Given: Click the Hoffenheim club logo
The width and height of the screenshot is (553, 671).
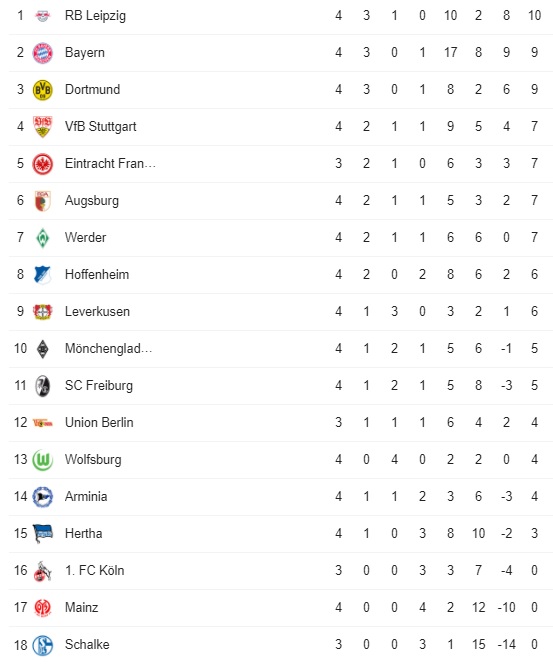Looking at the screenshot, I should pyautogui.click(x=42, y=275).
